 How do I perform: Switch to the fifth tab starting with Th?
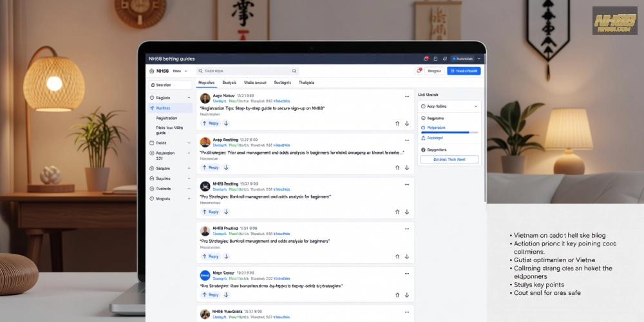[307, 82]
